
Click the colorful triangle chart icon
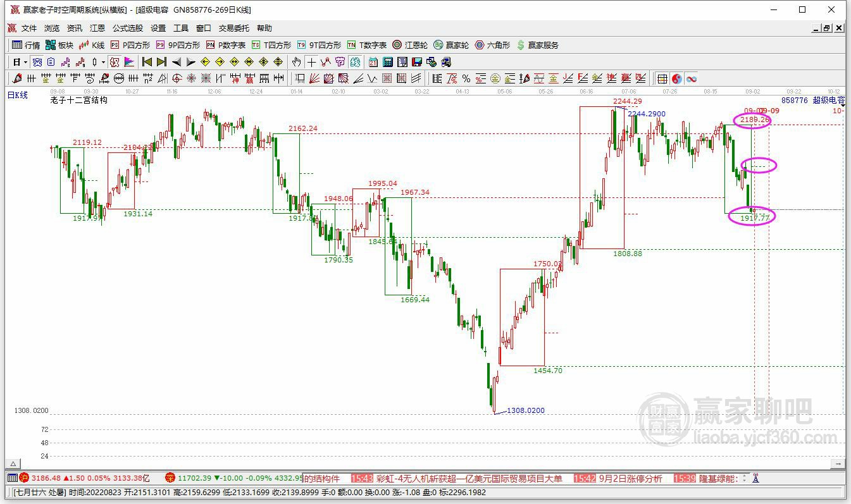pos(130,62)
